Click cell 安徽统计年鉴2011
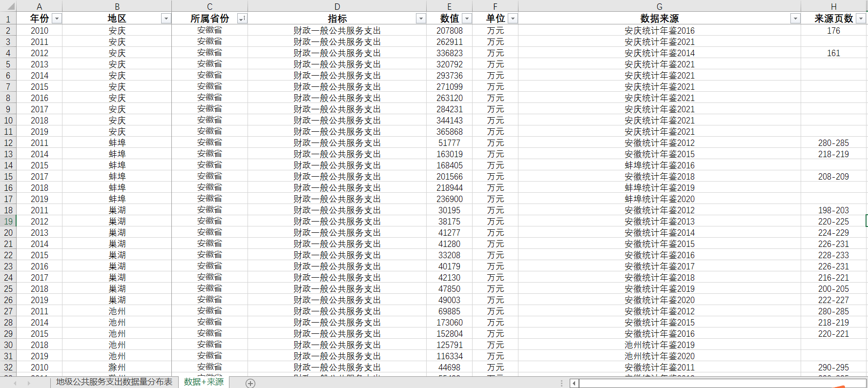868x388 pixels. 660,368
